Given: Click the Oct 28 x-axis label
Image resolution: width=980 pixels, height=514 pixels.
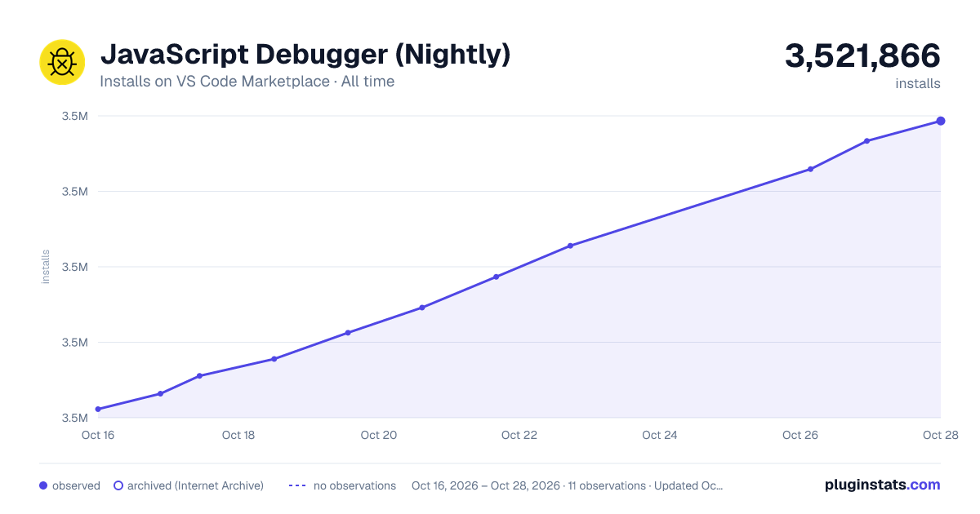Looking at the screenshot, I should [x=939, y=435].
